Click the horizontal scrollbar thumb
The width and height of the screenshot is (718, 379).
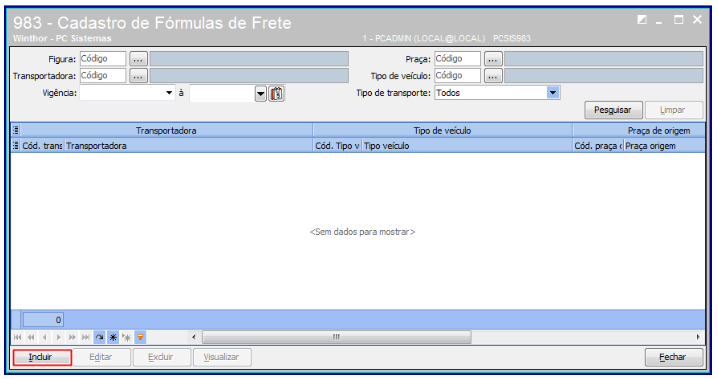click(337, 337)
